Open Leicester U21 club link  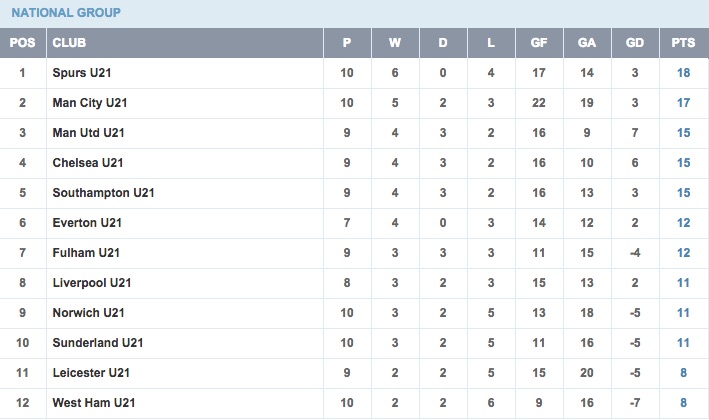point(91,373)
